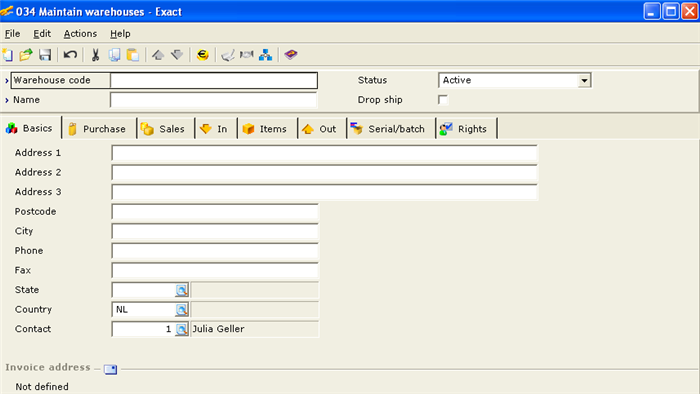Click into the Fax field
This screenshot has height=394, width=700.
coord(215,271)
